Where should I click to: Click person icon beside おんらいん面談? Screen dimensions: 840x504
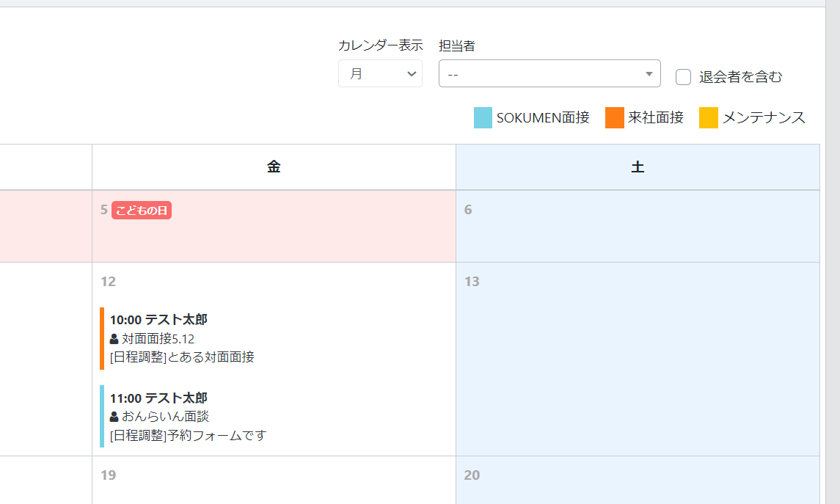click(114, 417)
